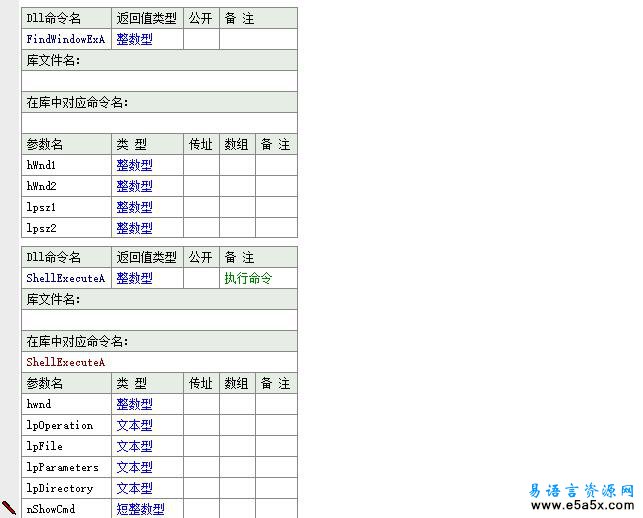Select the FindWindowExA command name cell

tap(66, 39)
